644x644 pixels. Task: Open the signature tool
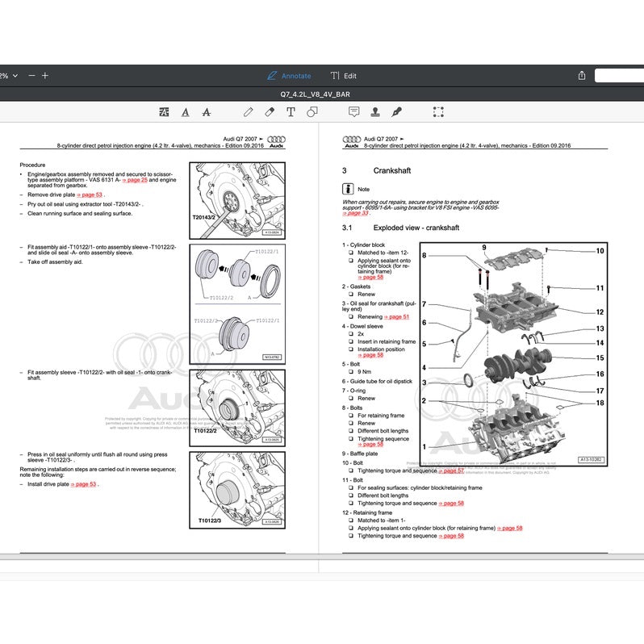[396, 112]
